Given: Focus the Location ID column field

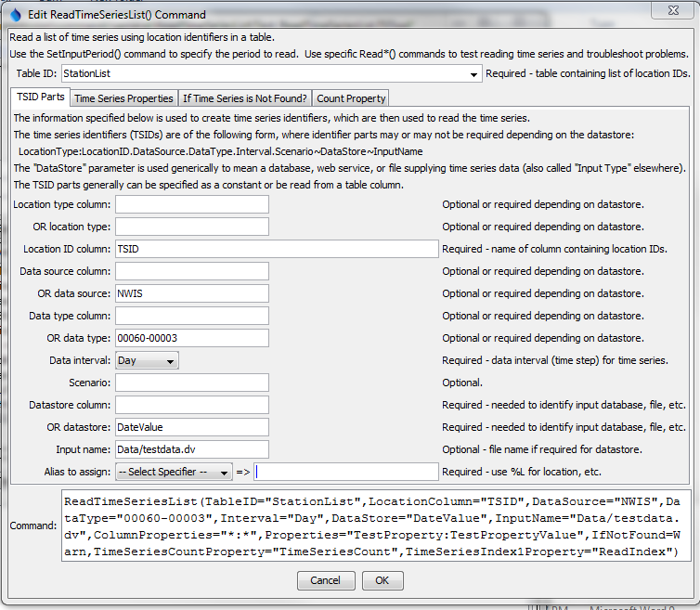Looking at the screenshot, I should 276,249.
